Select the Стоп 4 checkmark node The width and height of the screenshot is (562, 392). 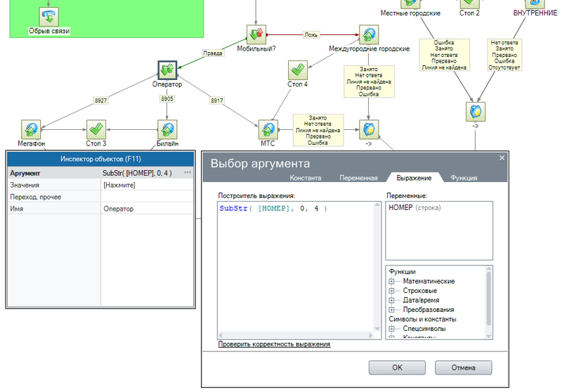pyautogui.click(x=298, y=70)
